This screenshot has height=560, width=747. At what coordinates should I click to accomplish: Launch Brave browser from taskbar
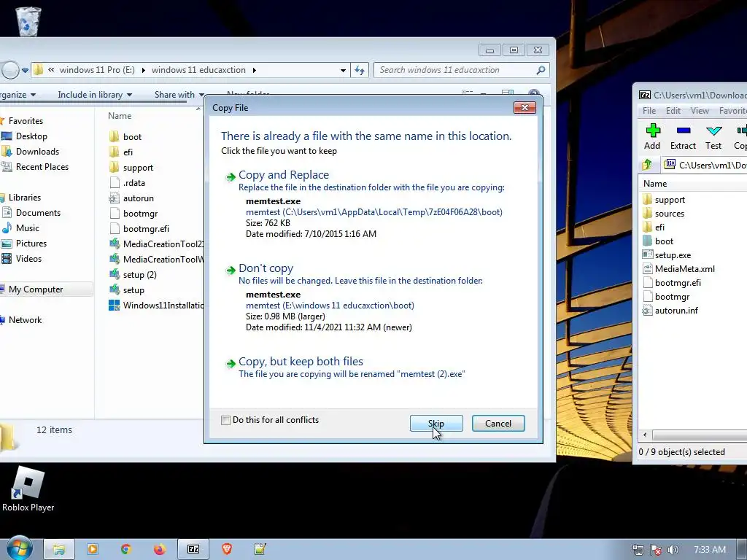(x=227, y=550)
